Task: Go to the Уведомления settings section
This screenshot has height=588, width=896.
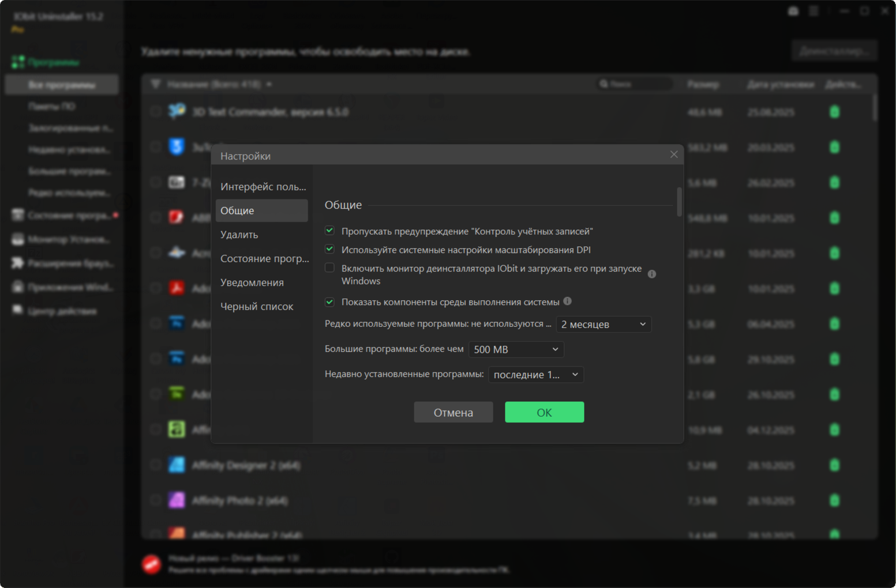Action: point(262,282)
